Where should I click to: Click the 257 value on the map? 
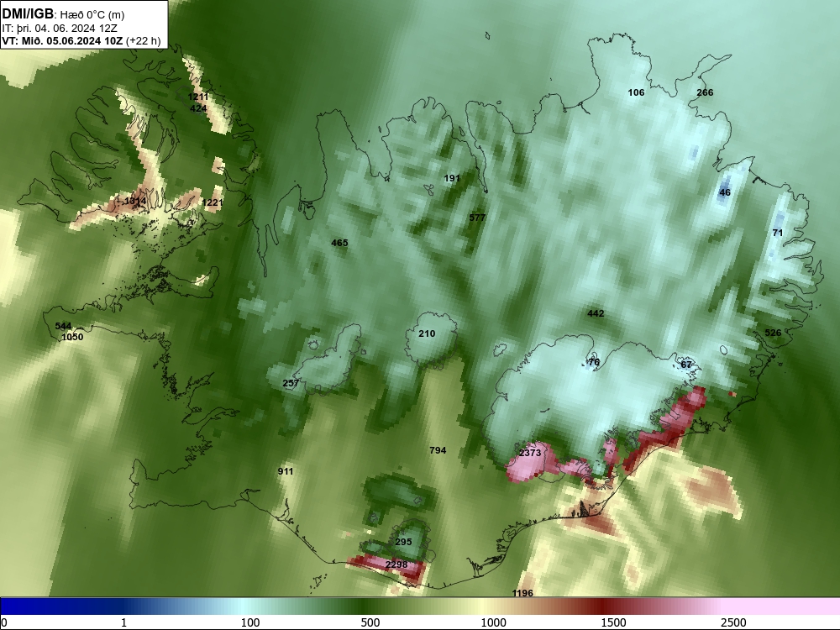pos(291,384)
